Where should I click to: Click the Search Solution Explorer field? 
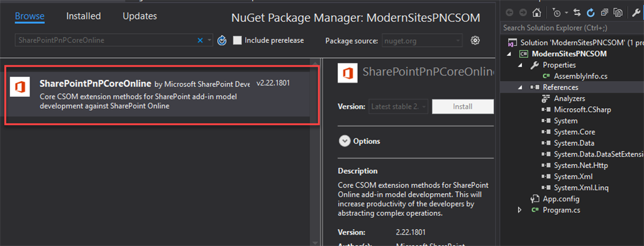click(x=572, y=28)
